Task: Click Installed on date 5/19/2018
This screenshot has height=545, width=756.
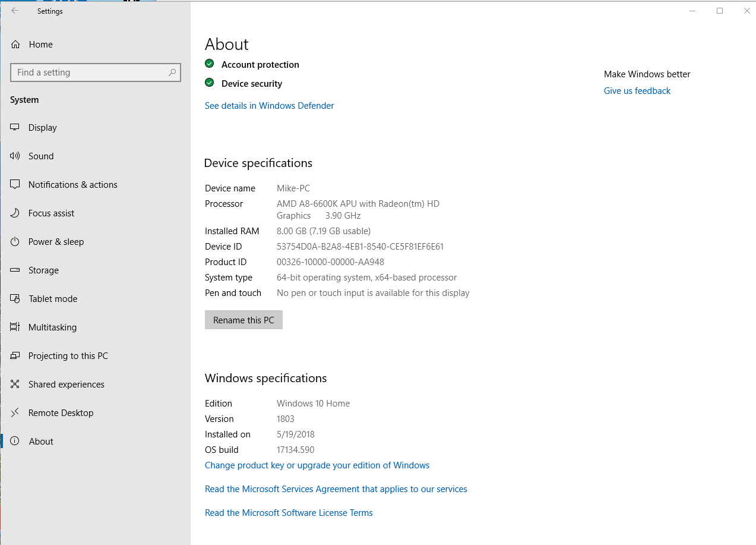Action: (x=296, y=434)
